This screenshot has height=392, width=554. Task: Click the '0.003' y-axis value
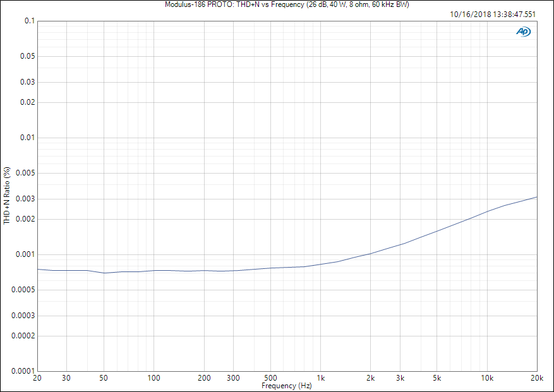pyautogui.click(x=26, y=199)
